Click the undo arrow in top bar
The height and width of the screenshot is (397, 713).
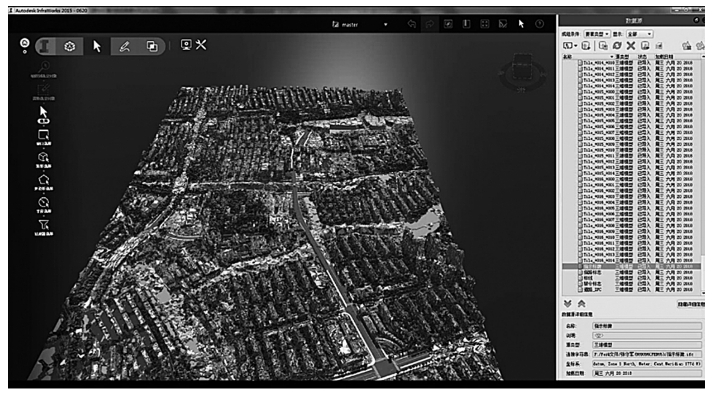click(x=412, y=24)
